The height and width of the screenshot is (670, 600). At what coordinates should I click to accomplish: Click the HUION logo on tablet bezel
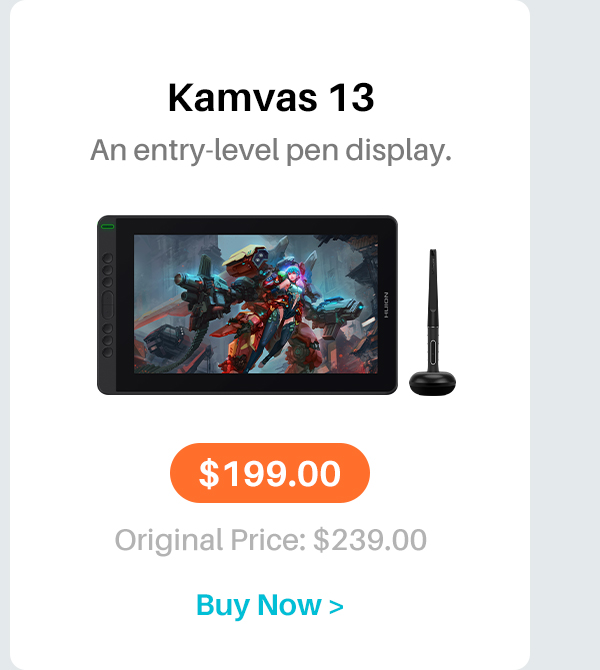pyautogui.click(x=386, y=305)
